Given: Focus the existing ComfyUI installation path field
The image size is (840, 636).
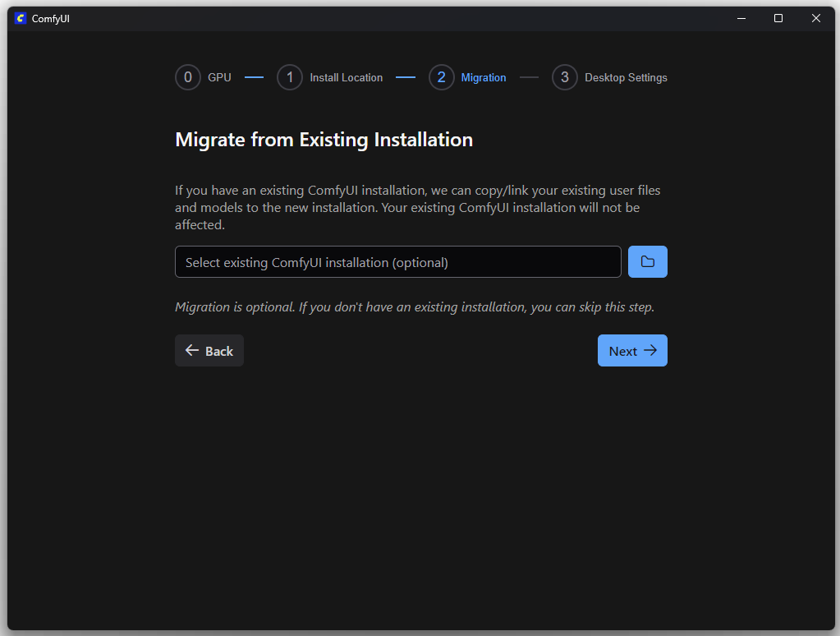Looking at the screenshot, I should [397, 262].
